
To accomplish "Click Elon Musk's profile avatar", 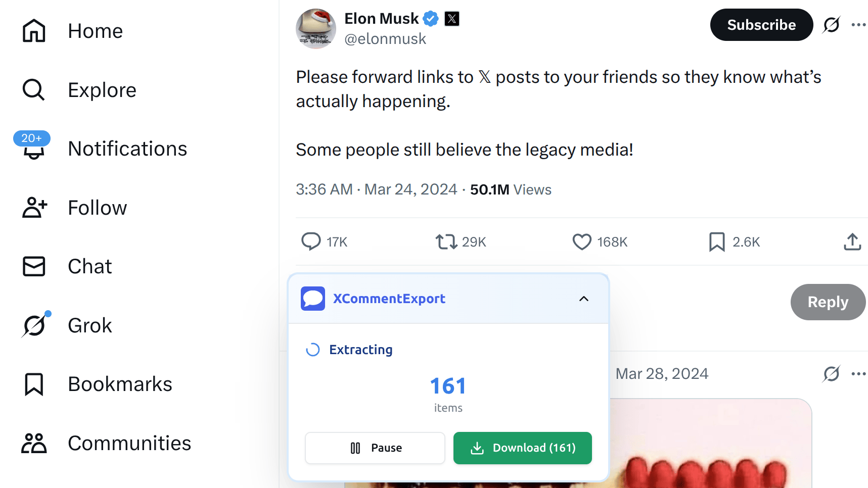I will coord(316,28).
